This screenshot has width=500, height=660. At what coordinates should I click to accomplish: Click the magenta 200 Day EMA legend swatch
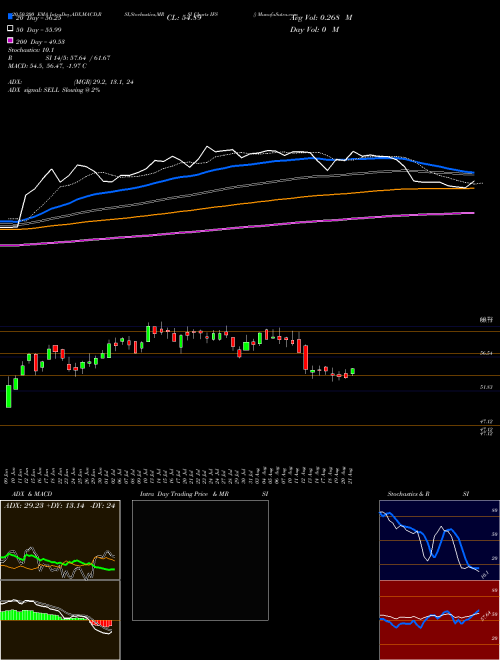pos(10,40)
